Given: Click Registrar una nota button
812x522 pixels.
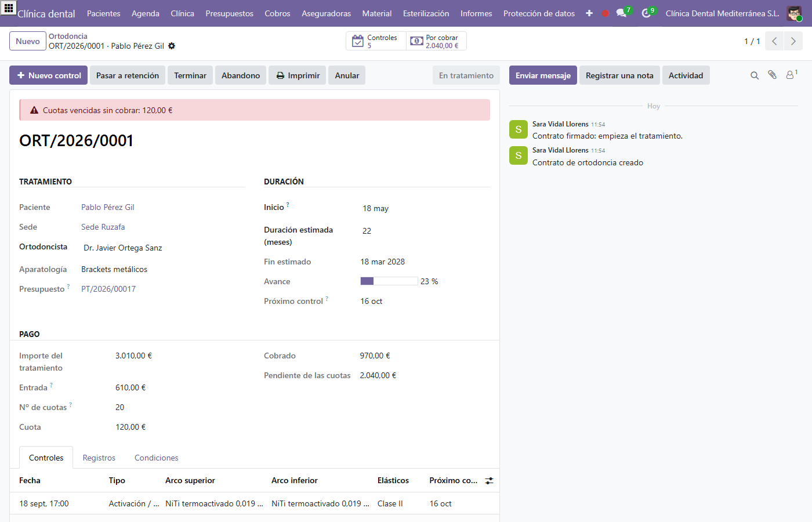Looking at the screenshot, I should pos(619,75).
